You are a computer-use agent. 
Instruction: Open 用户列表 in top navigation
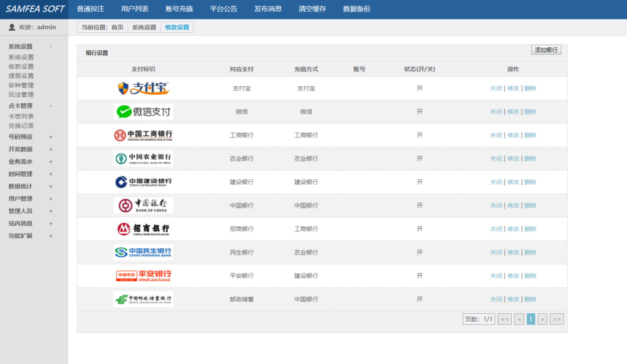(135, 9)
